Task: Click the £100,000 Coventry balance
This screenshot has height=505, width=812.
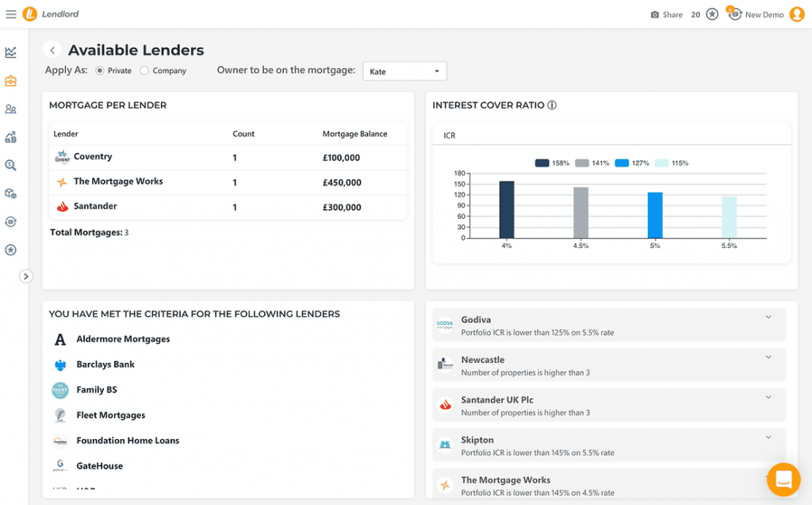Action: (x=341, y=158)
